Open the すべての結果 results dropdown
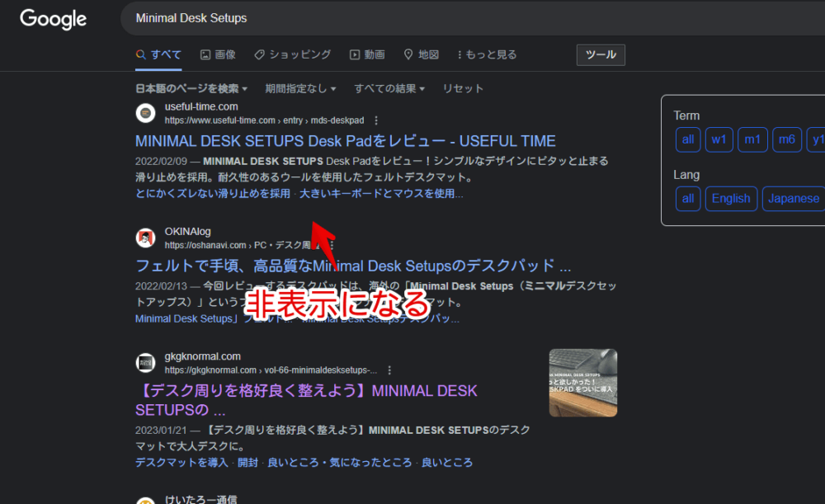 389,88
